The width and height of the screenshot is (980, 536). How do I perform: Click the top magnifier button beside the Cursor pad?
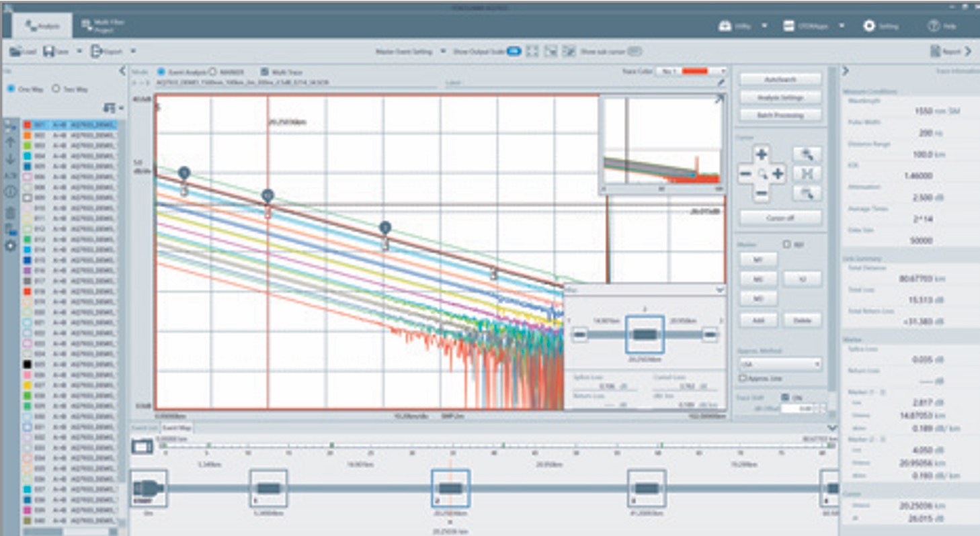pos(807,154)
